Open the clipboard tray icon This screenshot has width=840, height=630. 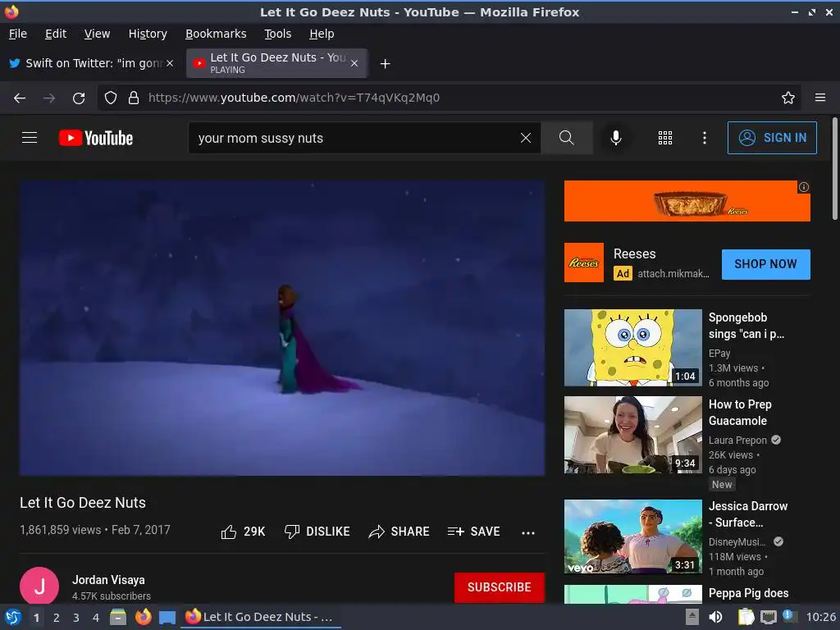tap(746, 617)
